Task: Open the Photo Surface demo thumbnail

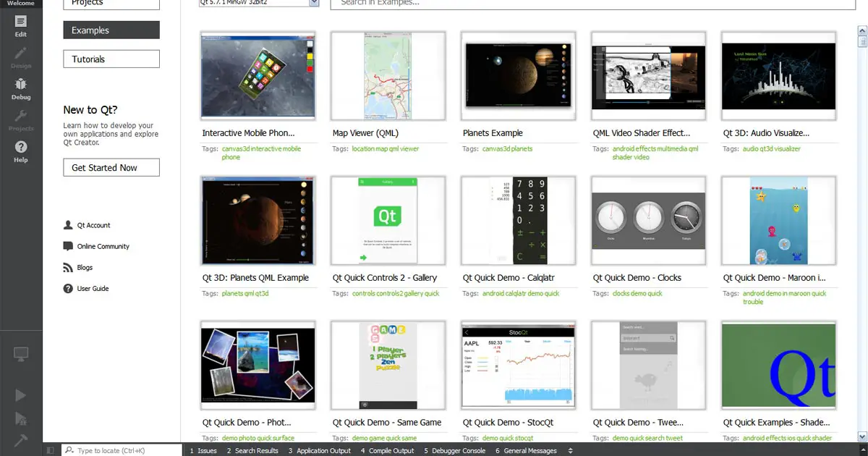Action: pyautogui.click(x=258, y=365)
